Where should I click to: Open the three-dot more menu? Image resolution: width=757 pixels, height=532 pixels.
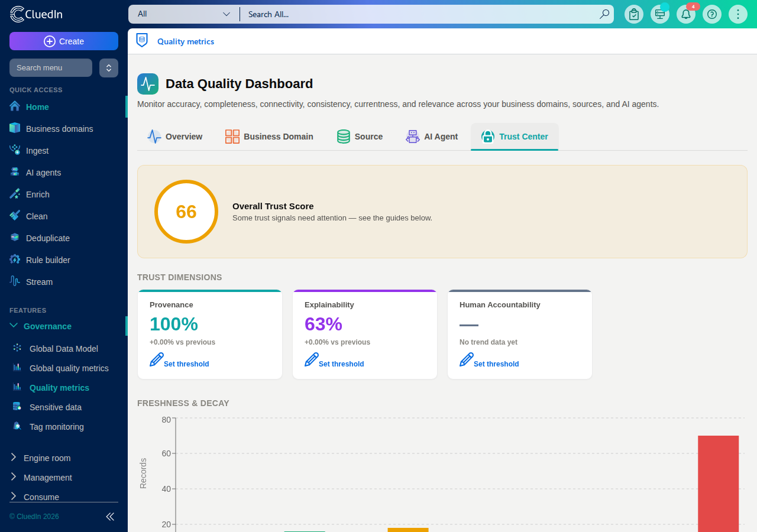(738, 14)
